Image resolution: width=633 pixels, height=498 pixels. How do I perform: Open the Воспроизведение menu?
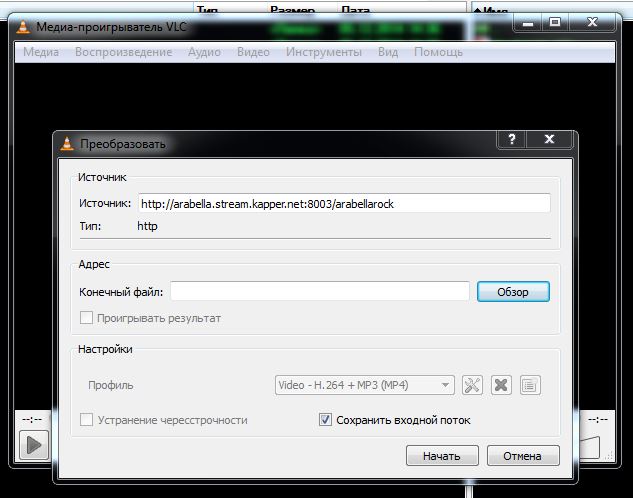[124, 52]
